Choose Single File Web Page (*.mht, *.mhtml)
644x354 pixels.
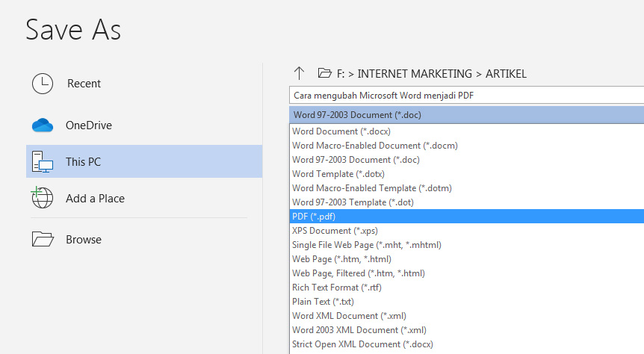tap(467, 245)
